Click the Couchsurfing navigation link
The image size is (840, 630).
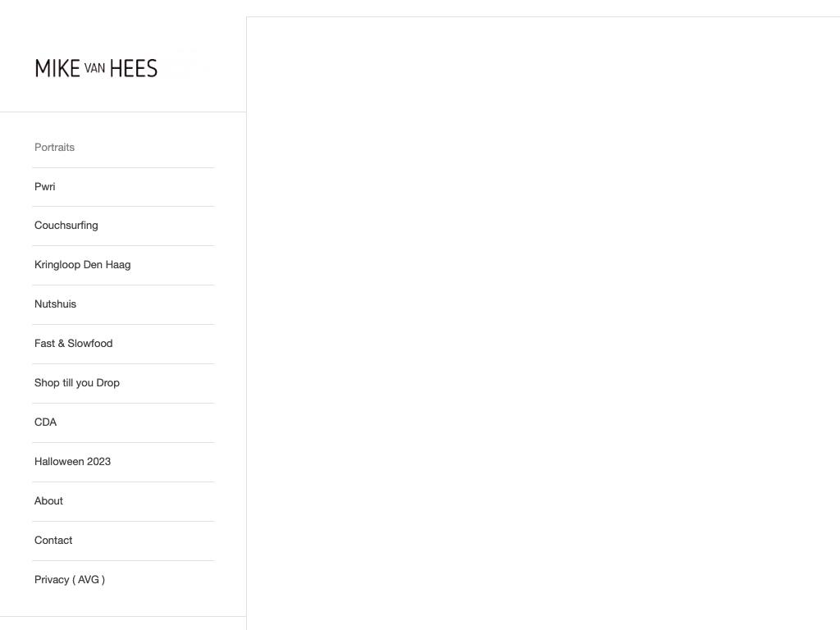(x=66, y=226)
